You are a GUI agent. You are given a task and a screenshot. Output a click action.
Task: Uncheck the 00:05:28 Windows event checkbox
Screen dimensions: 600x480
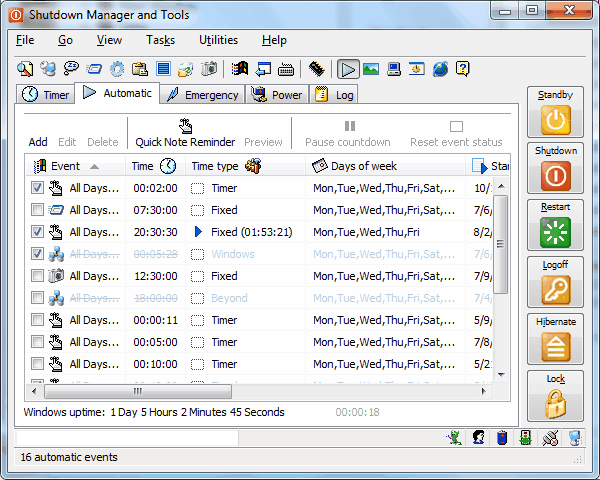pyautogui.click(x=37, y=254)
